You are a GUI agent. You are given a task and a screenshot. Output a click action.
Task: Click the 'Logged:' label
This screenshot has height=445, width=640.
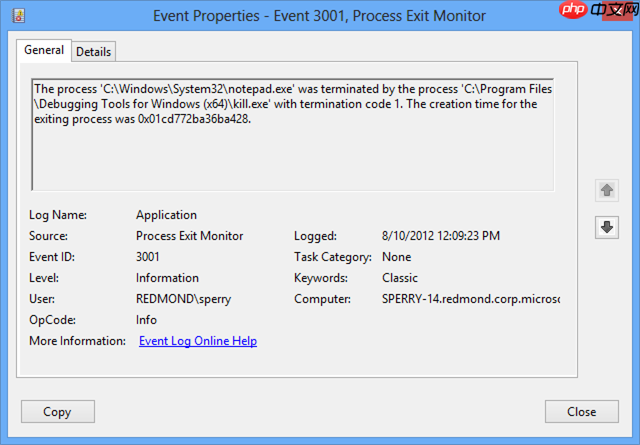[315, 236]
